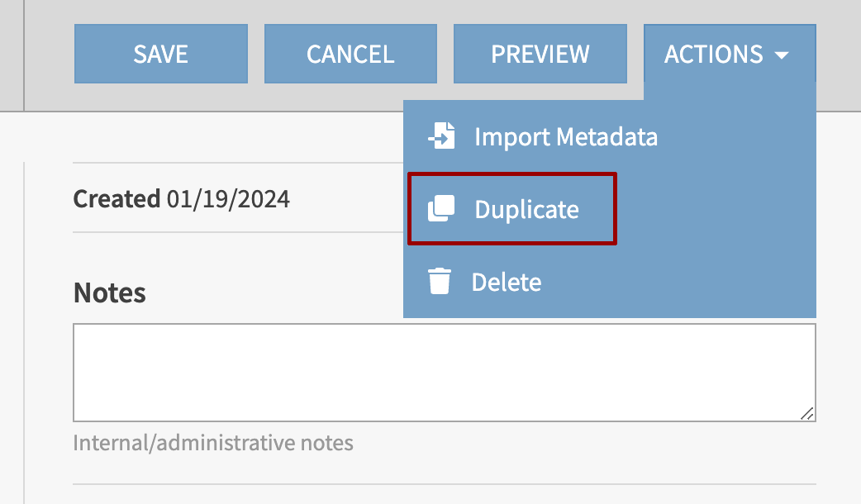Click the trash can icon beside Delete
The width and height of the screenshot is (861, 504).
pyautogui.click(x=441, y=282)
